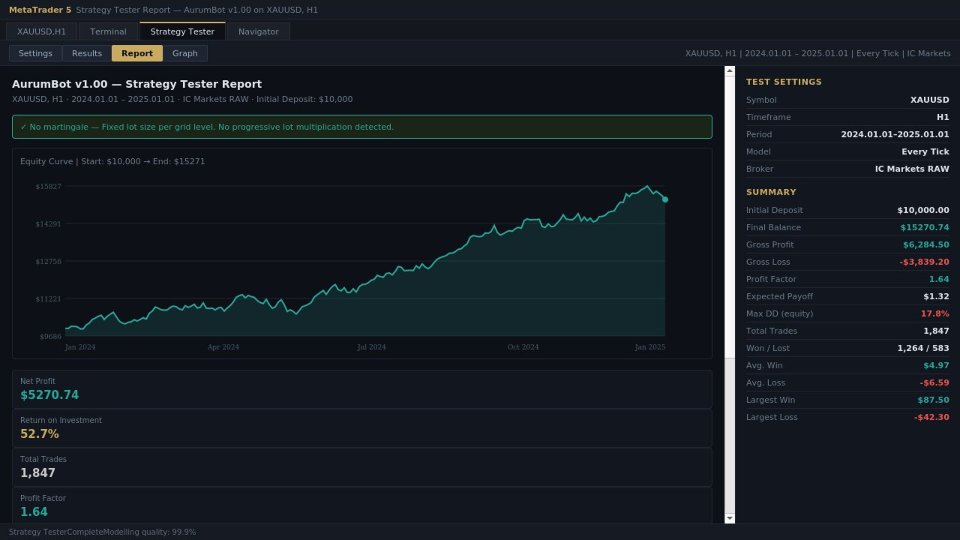Click the Equity Curve start/end caption

click(113, 162)
